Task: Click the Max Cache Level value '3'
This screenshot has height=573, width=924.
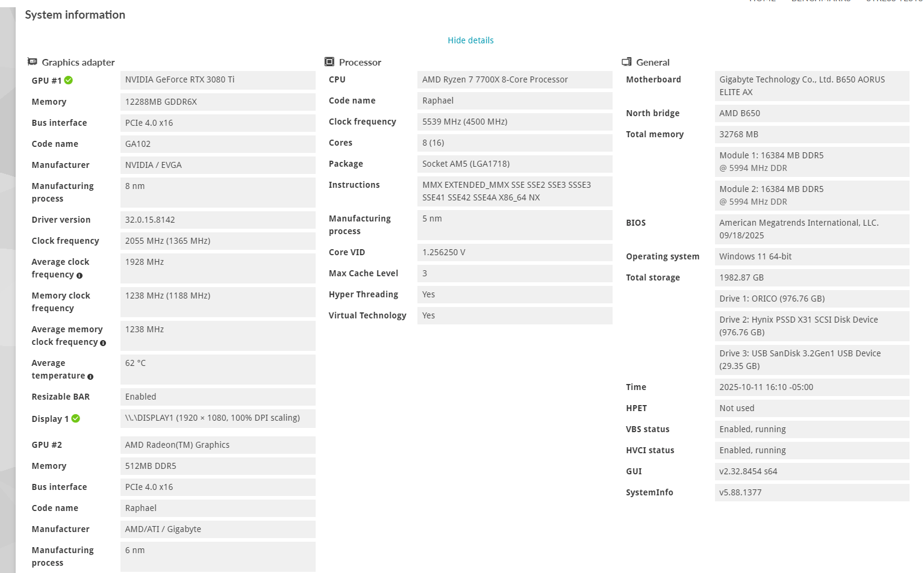Action: tap(515, 273)
